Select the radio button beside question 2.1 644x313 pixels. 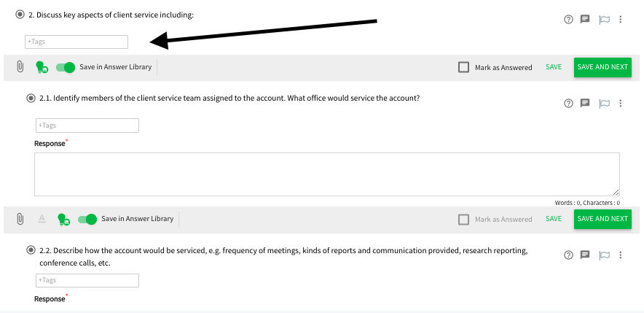click(x=31, y=98)
